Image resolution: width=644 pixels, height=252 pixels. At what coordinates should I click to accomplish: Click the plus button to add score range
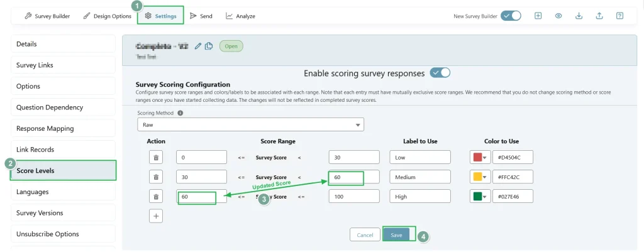coord(157,216)
